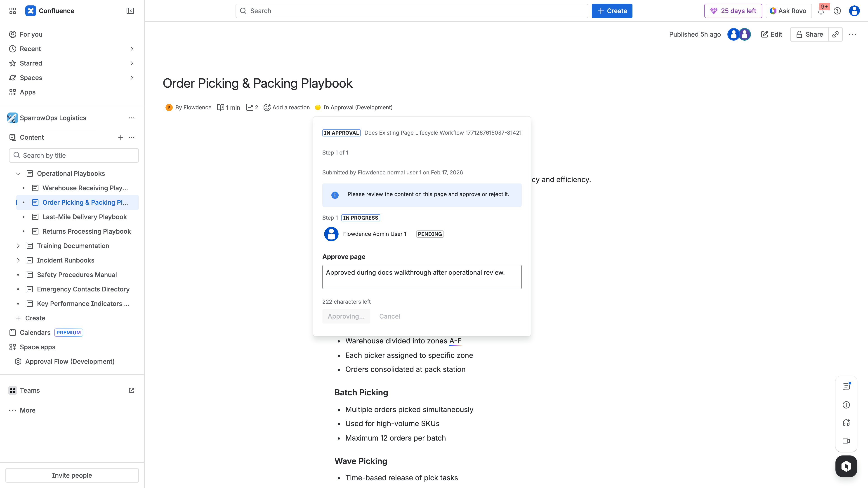Open the comments panel on the right
This screenshot has width=868, height=488.
846,386
